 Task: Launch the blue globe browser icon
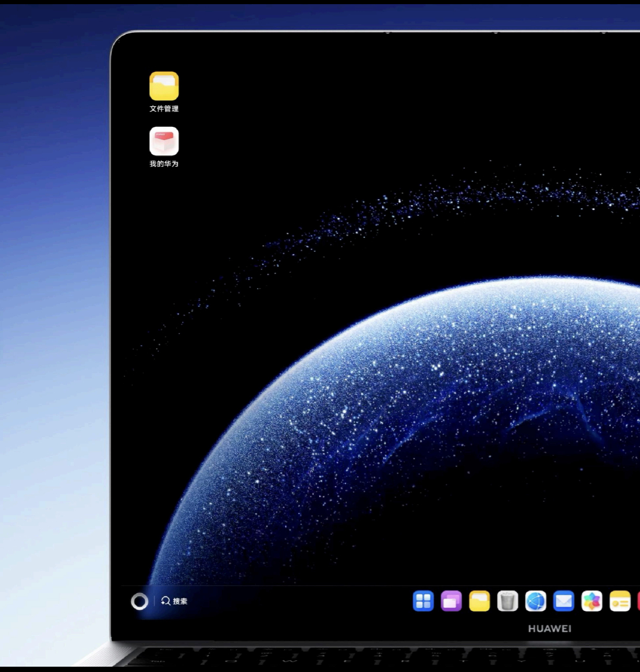pyautogui.click(x=536, y=601)
